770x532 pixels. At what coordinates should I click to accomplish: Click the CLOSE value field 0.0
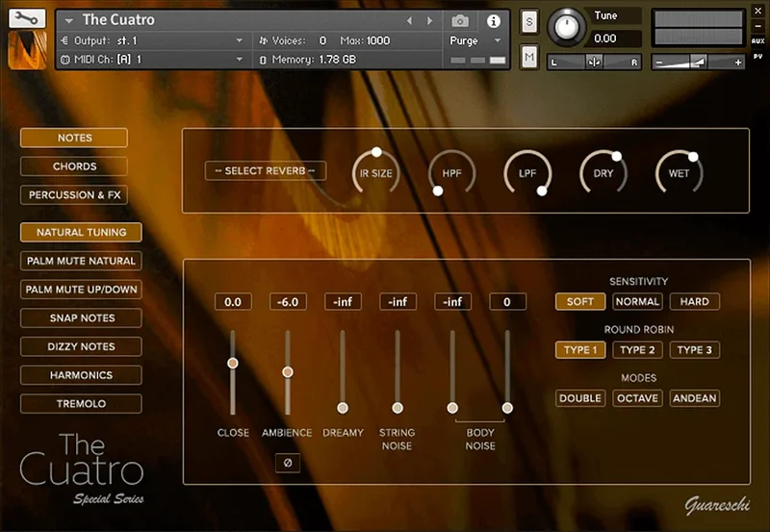coord(233,301)
